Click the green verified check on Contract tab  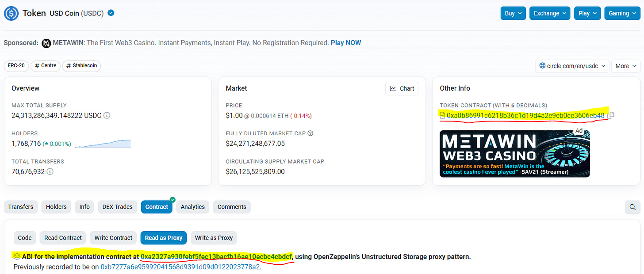tap(172, 200)
